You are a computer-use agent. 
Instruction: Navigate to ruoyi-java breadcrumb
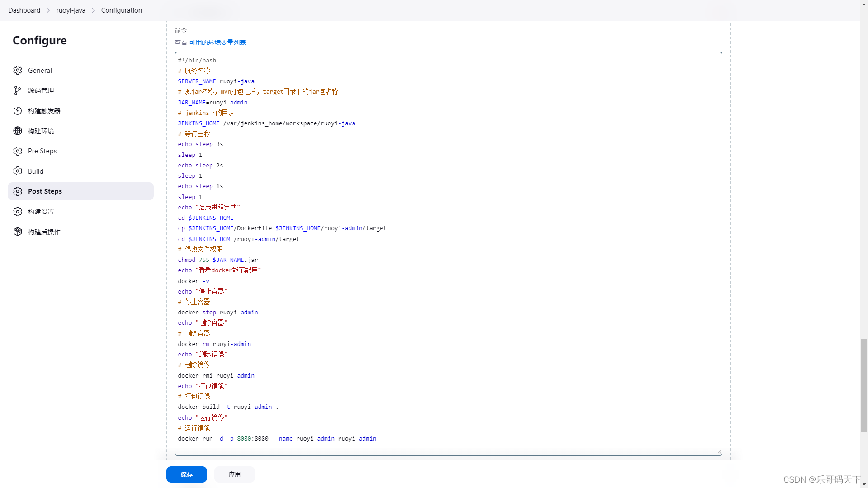point(71,10)
